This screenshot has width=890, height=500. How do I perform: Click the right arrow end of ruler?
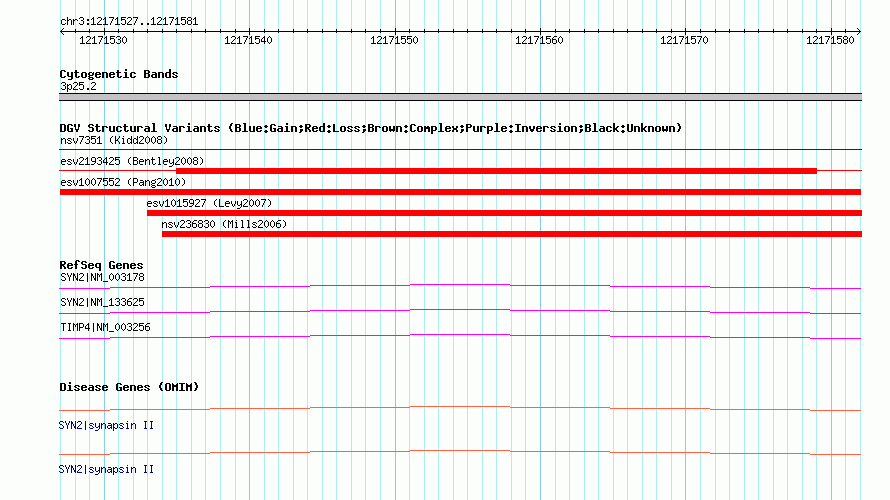click(859, 31)
